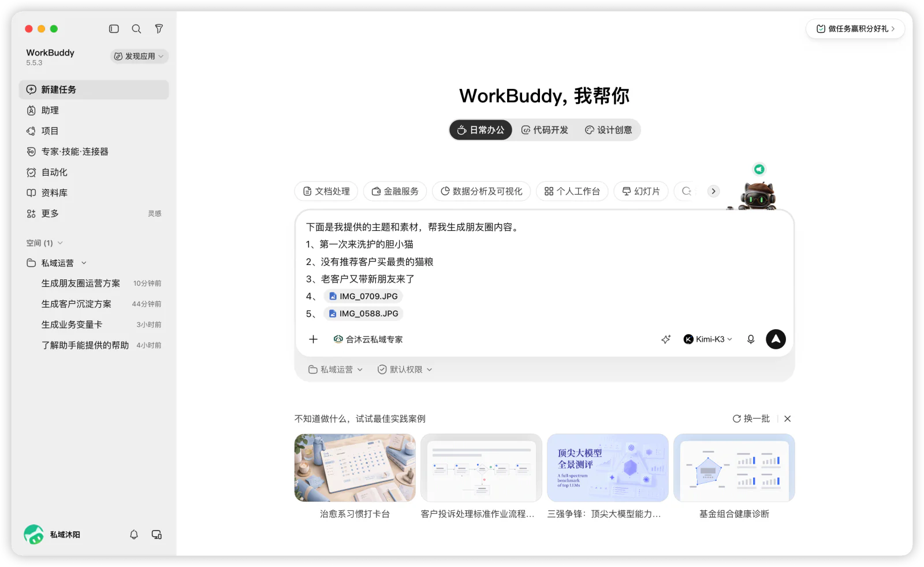Click the device/screen icon at sidebar bottom
Viewport: 924px width, 567px height.
tap(157, 535)
